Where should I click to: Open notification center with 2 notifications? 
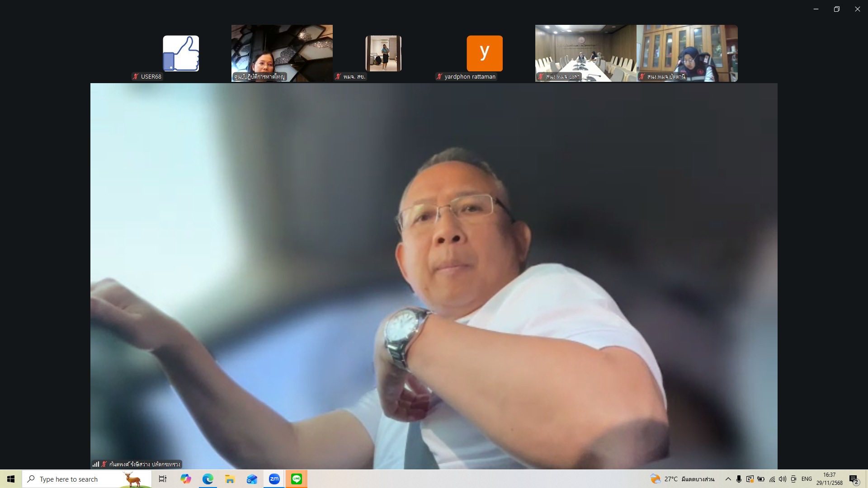click(x=854, y=479)
